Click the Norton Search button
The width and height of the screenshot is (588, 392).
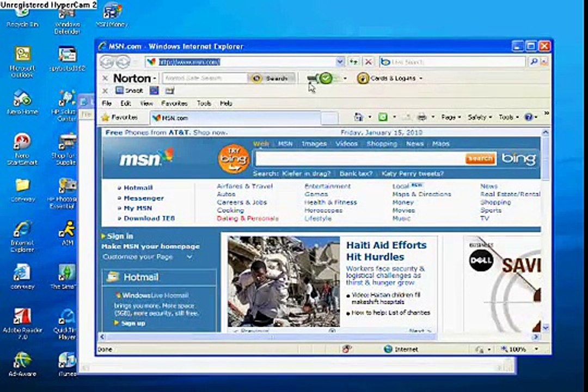click(272, 78)
